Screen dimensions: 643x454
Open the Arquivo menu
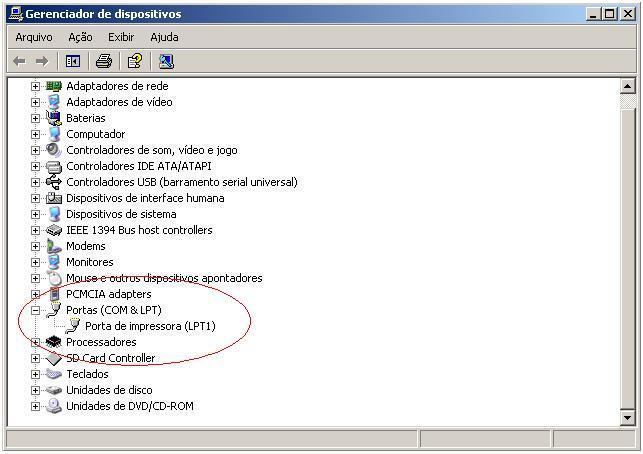click(34, 37)
